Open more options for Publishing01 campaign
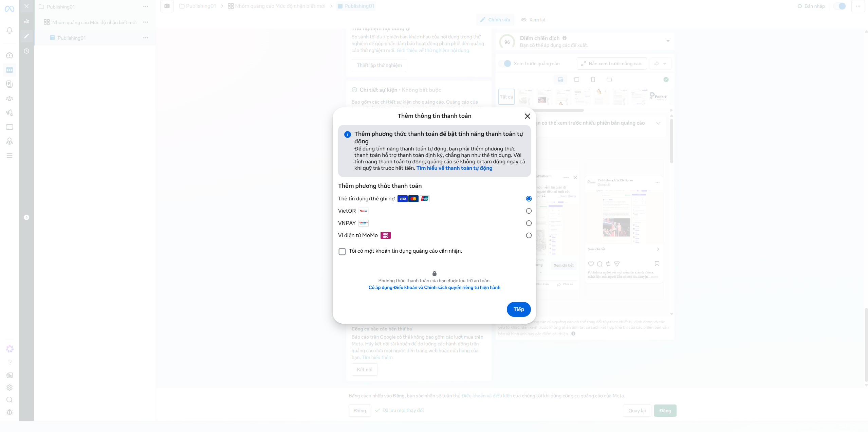The width and height of the screenshot is (868, 432). click(146, 6)
